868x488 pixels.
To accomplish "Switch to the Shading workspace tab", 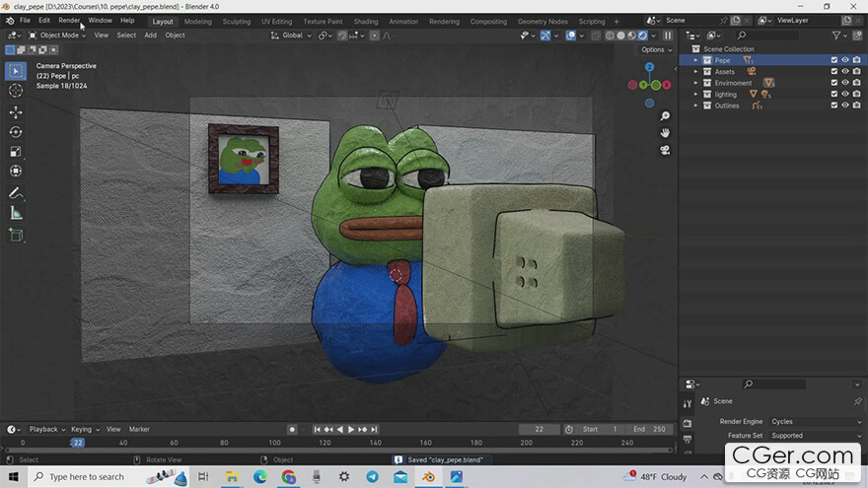I will (x=366, y=22).
